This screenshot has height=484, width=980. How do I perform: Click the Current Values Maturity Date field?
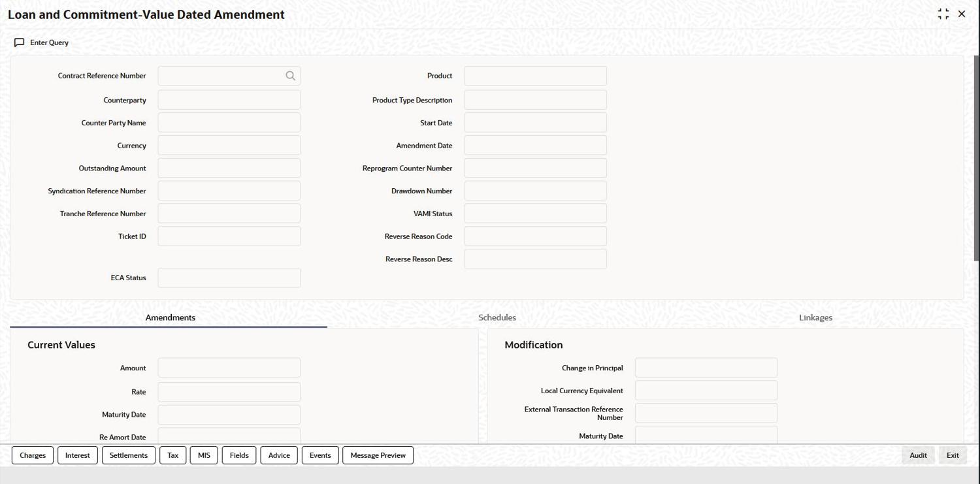click(x=229, y=415)
